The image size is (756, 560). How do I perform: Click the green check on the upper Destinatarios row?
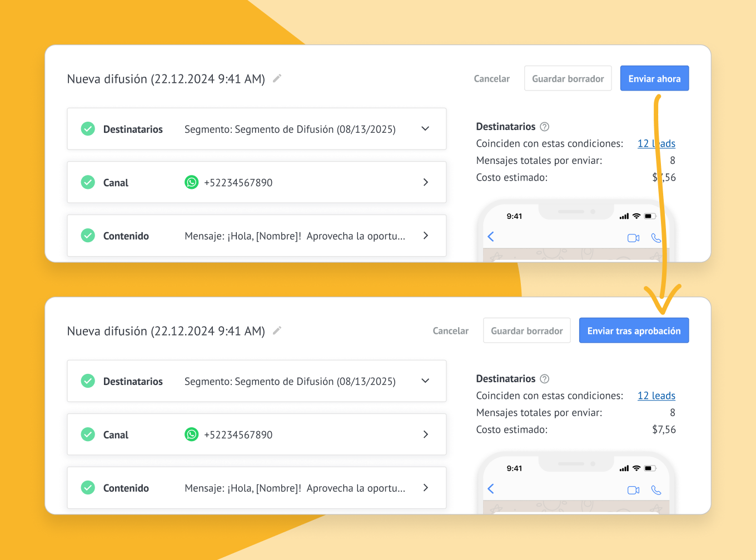88,129
